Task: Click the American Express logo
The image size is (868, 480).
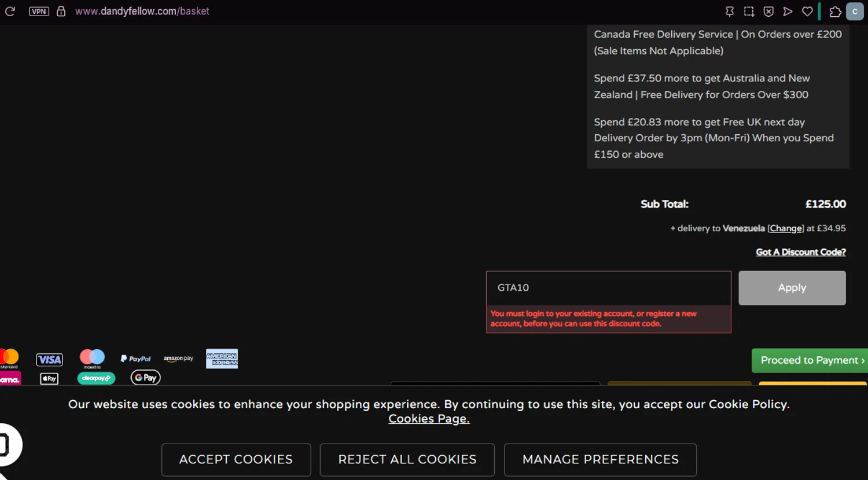Action: tap(222, 359)
